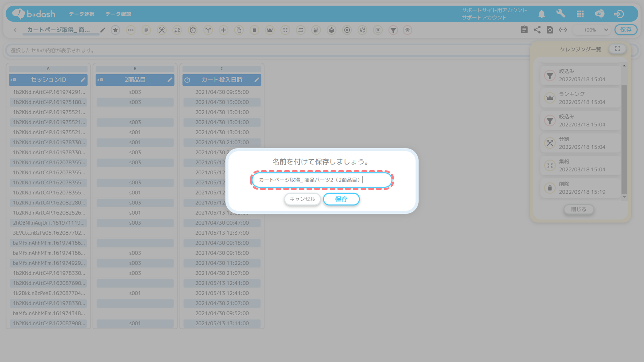Click cell 2021/05/13 13:11:00
The image size is (644, 362).
(x=222, y=323)
